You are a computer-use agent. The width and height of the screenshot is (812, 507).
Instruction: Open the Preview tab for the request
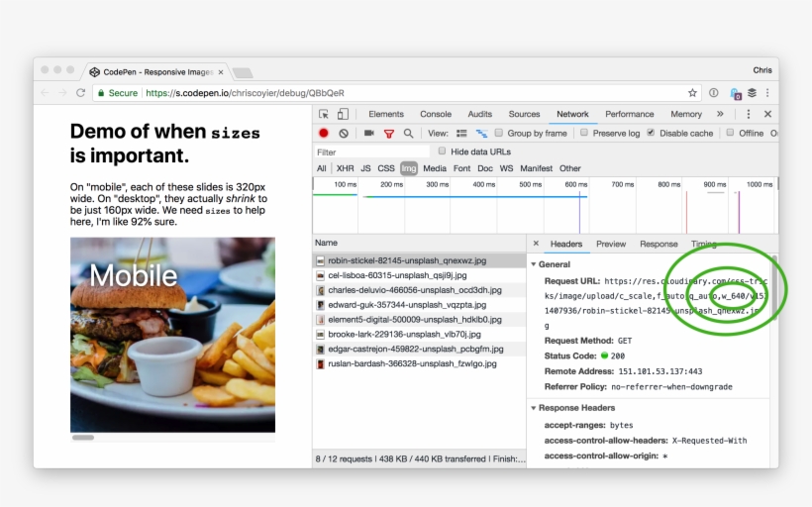[610, 244]
